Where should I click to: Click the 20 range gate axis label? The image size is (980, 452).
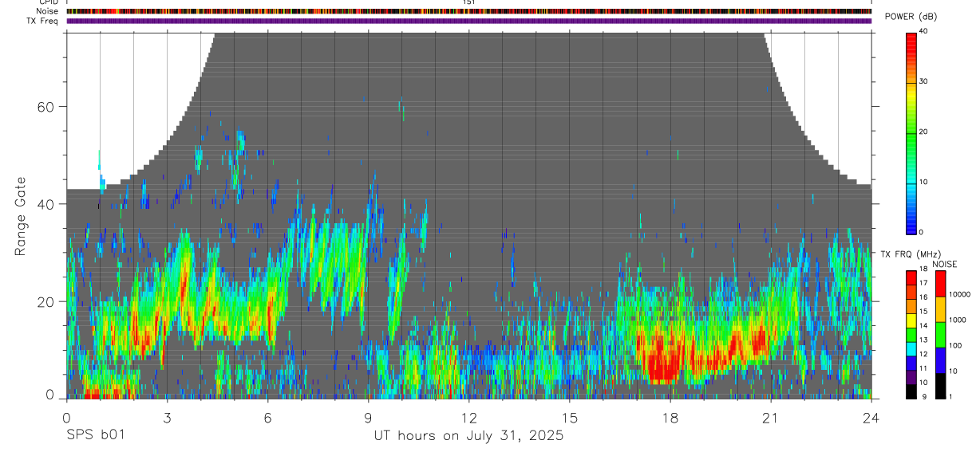[43, 301]
